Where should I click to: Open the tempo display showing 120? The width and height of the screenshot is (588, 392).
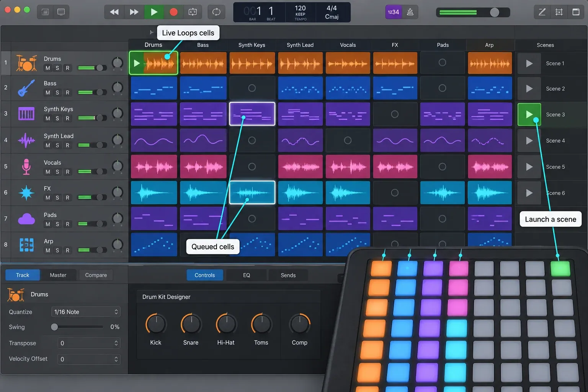300,12
